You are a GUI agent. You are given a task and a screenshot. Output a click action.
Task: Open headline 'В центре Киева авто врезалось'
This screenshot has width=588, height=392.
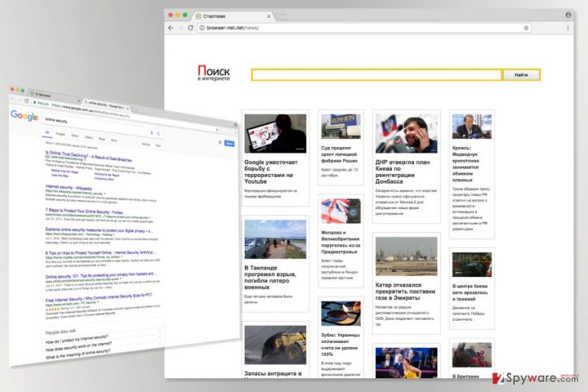(470, 292)
